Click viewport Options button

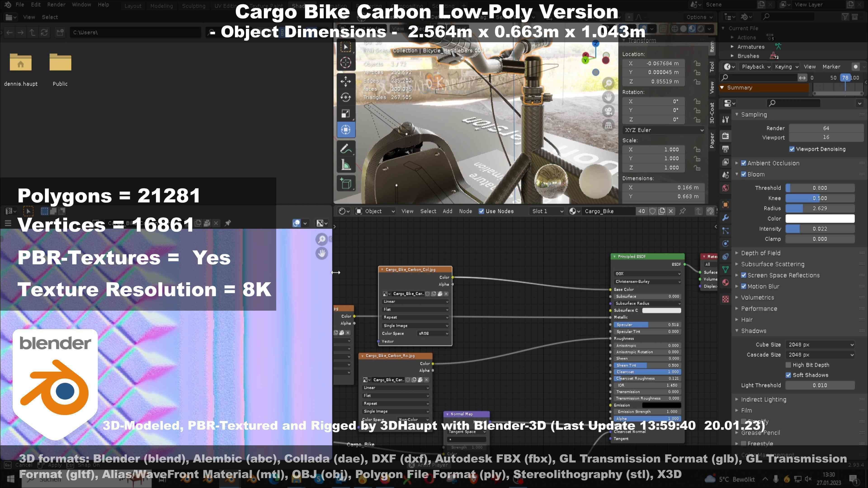coord(699,17)
